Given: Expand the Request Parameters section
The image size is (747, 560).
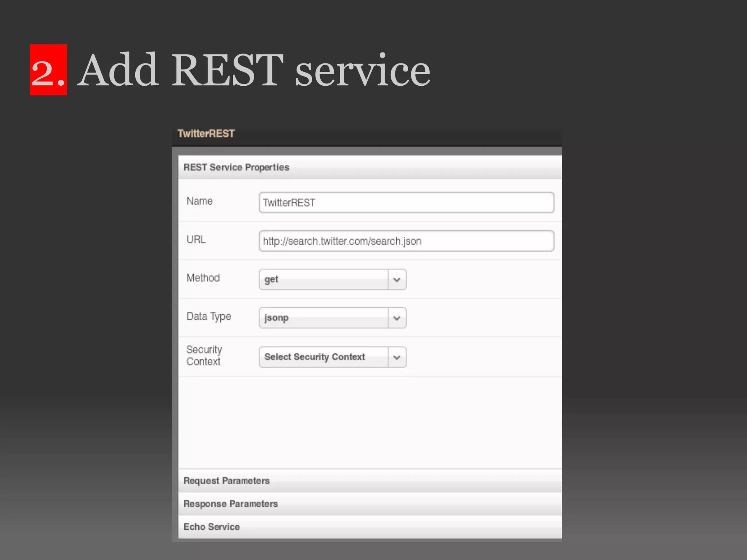Looking at the screenshot, I should click(370, 481).
